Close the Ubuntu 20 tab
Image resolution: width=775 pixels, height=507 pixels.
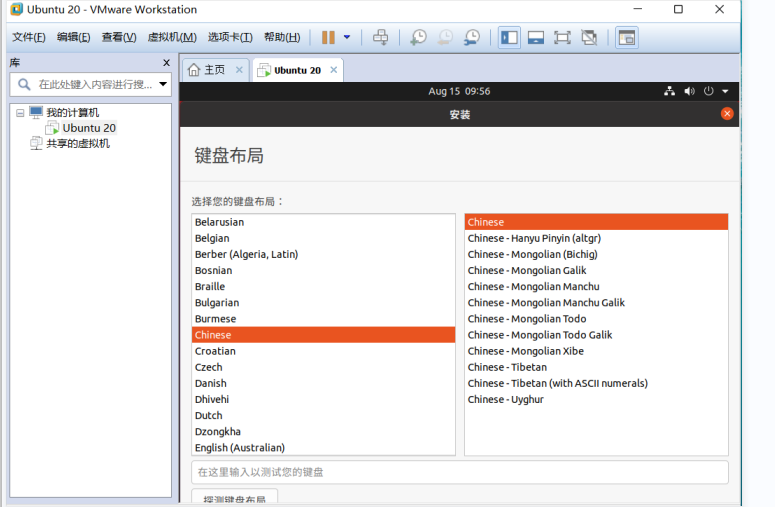[x=334, y=70]
